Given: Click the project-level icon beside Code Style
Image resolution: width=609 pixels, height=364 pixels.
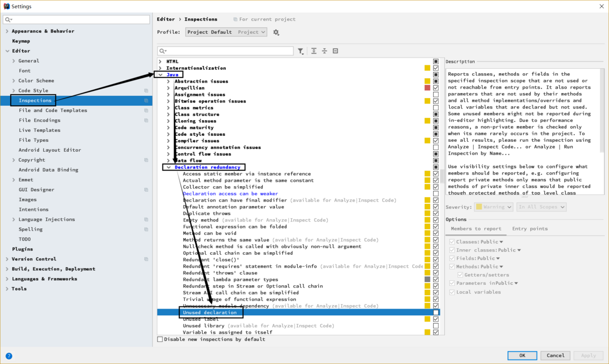Looking at the screenshot, I should point(146,90).
